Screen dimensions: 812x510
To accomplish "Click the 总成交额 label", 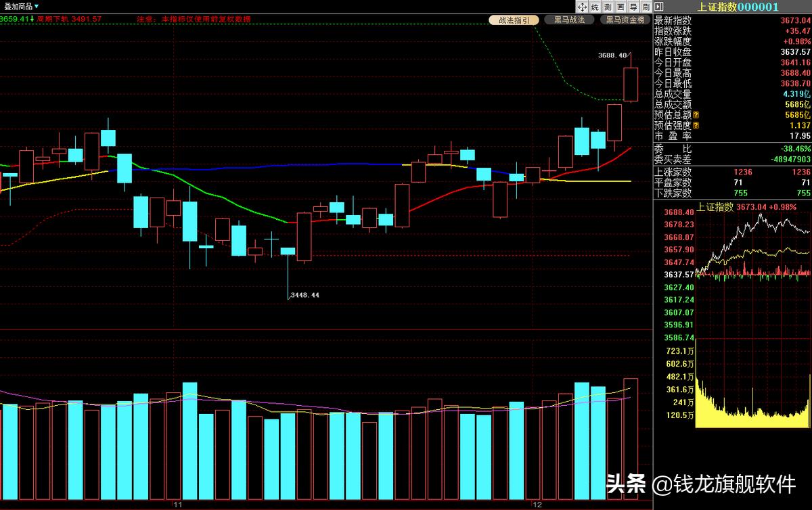I will pyautogui.click(x=673, y=104).
